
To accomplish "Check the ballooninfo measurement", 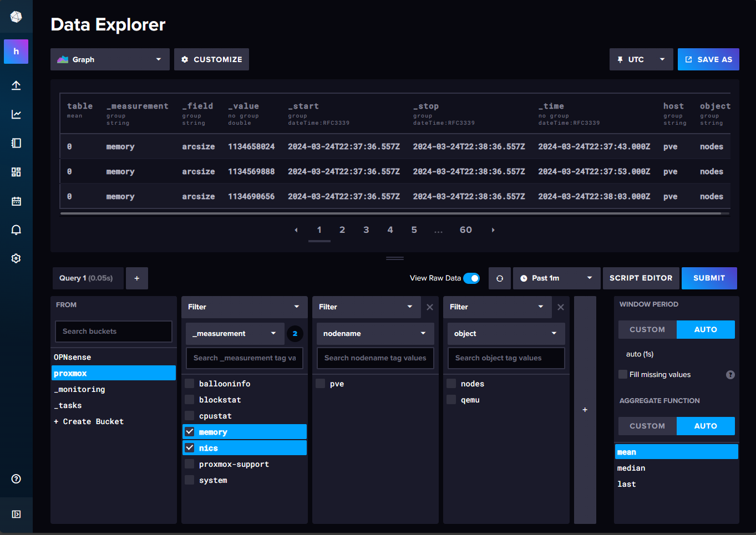I will 190,384.
